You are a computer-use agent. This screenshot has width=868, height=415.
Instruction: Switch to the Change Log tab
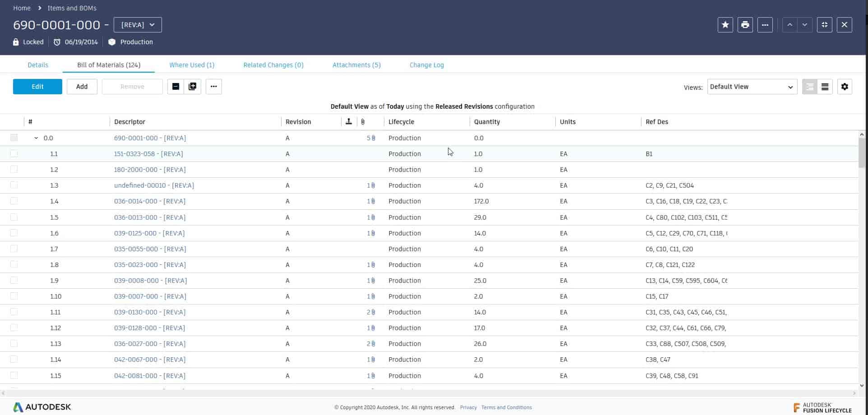(427, 65)
